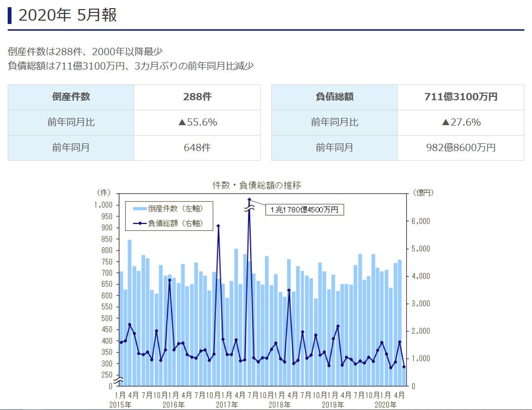This screenshot has width=532, height=410.
Task: Click the chart title 件数・負債総額の推移
Action: (x=256, y=185)
